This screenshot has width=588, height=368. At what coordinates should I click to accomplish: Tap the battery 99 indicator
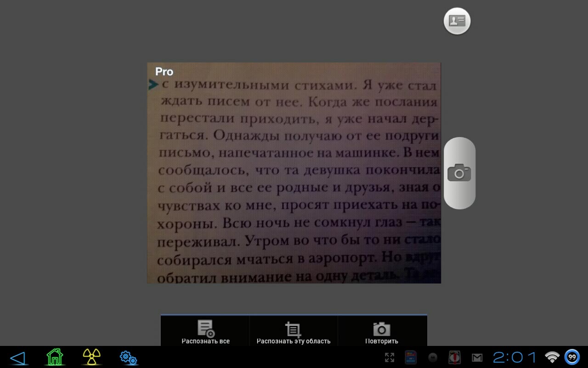(x=572, y=357)
